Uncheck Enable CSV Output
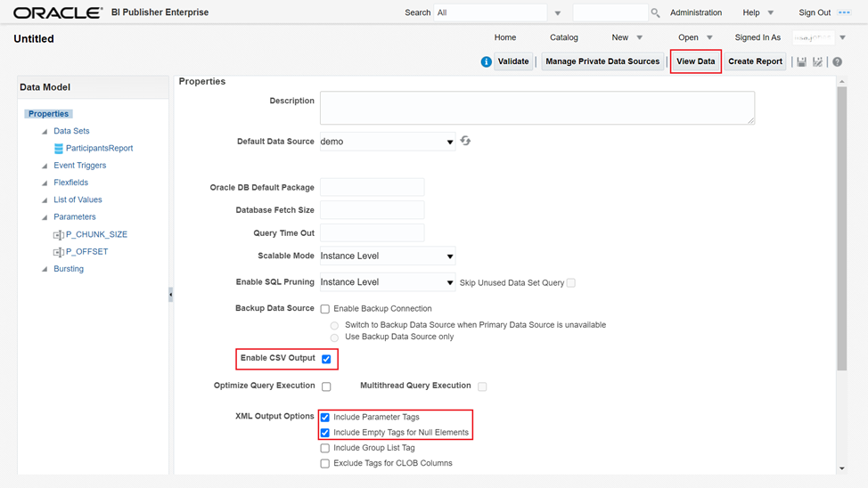Viewport: 868px width, 488px height. pos(326,360)
